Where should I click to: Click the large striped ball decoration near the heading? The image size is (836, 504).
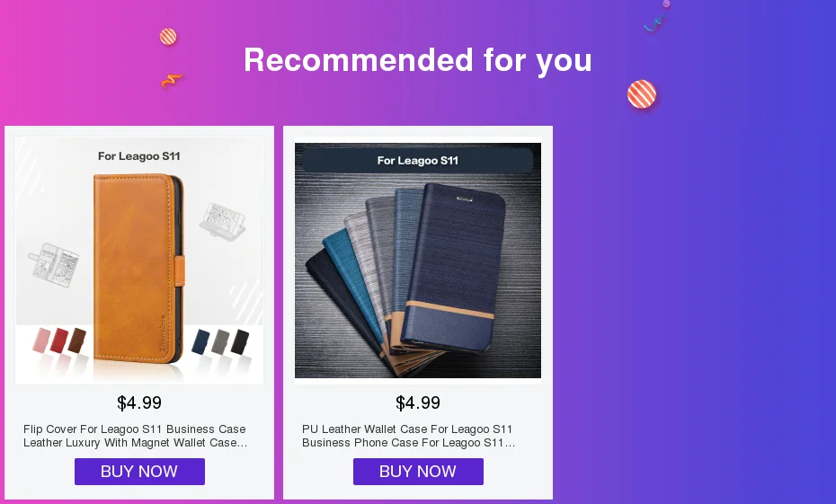[x=642, y=94]
